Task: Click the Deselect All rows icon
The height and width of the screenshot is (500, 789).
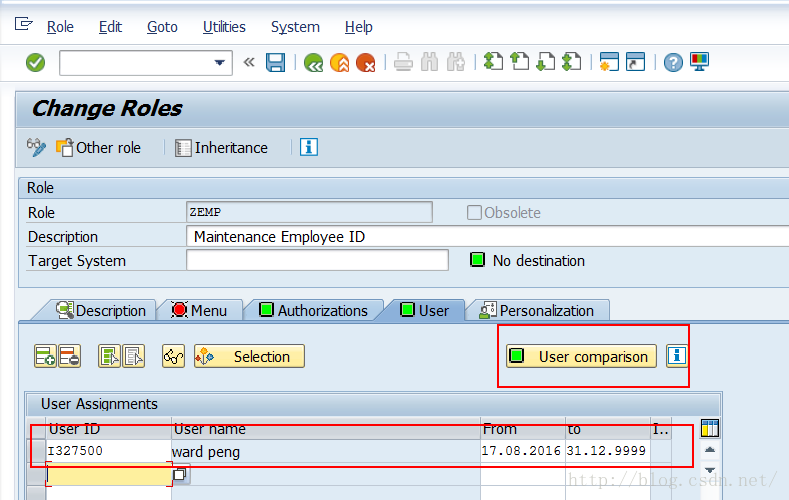Action: tap(133, 356)
